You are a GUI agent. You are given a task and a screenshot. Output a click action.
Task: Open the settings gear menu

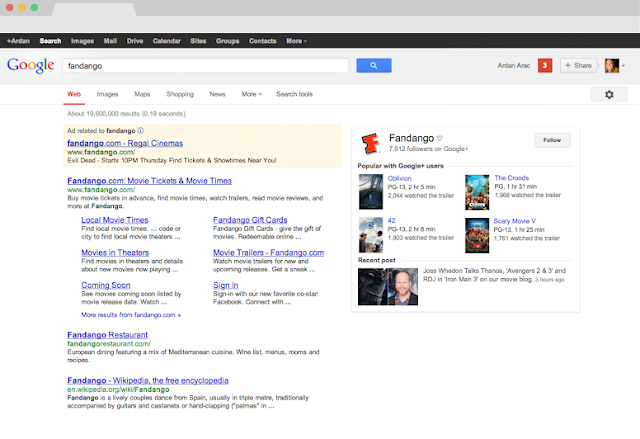[x=609, y=95]
